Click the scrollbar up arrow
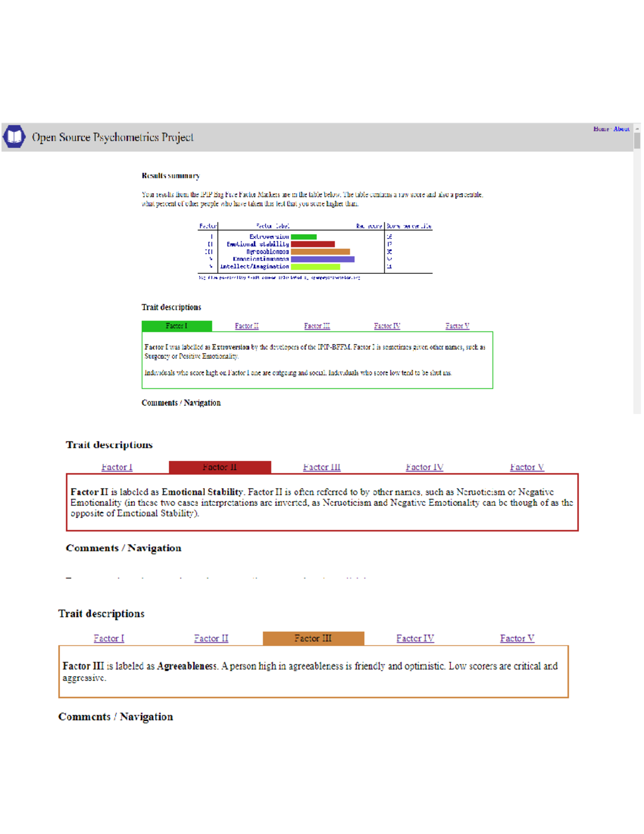Screen dimensions: 644x834 [x=637, y=129]
